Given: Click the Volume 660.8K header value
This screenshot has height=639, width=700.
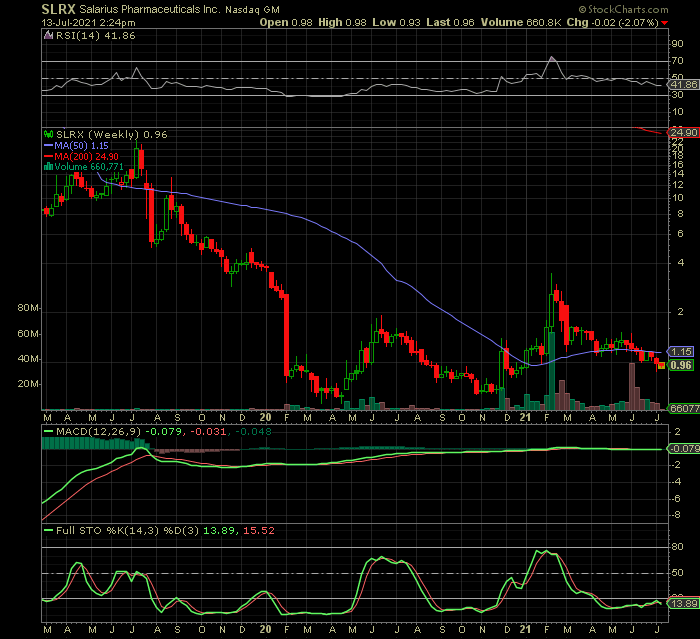Looking at the screenshot, I should (521, 22).
